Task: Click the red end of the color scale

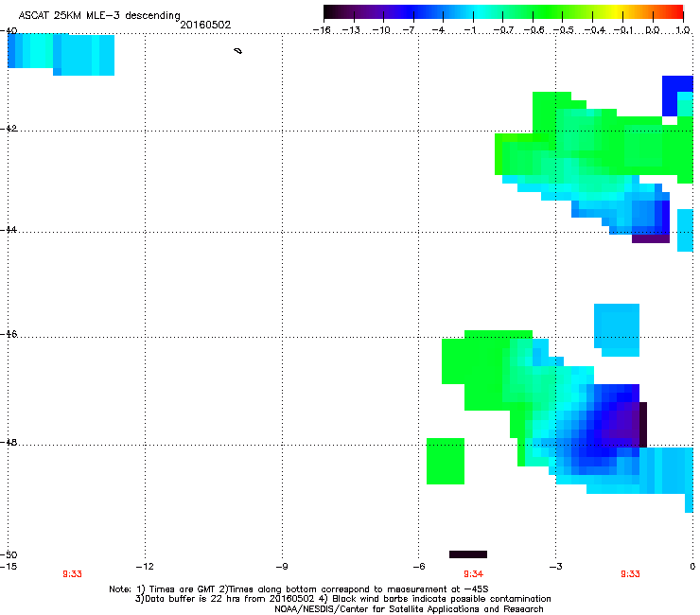Action: [x=676, y=12]
